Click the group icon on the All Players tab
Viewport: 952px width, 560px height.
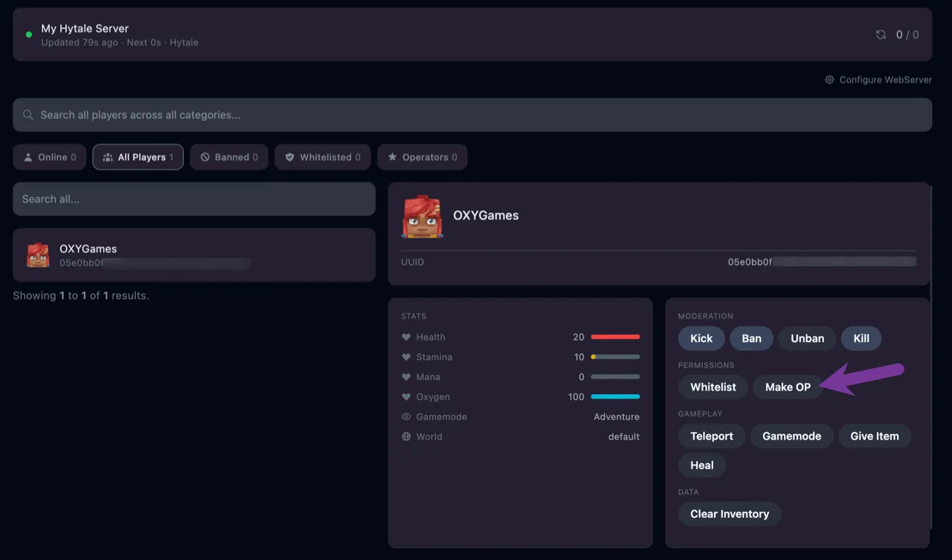coord(108,157)
